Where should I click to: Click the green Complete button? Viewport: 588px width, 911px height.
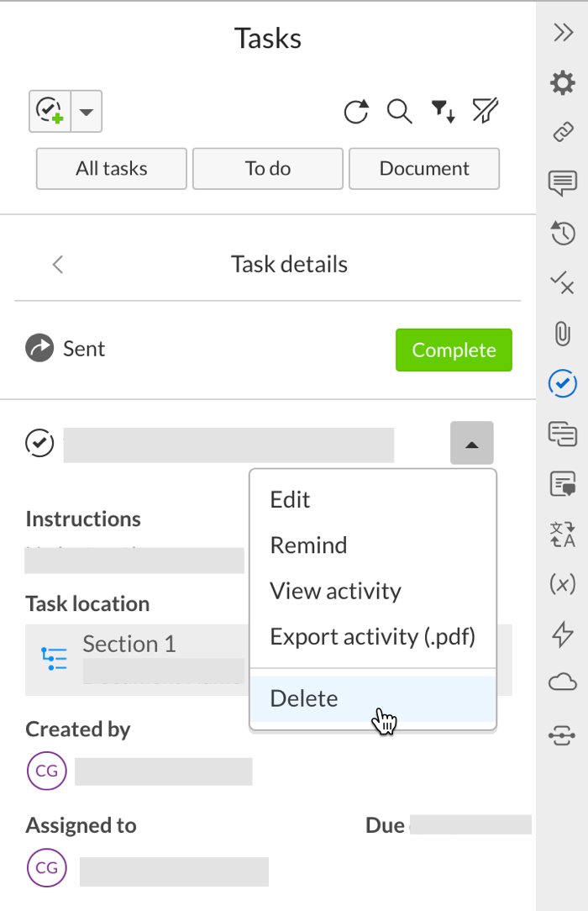tap(454, 350)
